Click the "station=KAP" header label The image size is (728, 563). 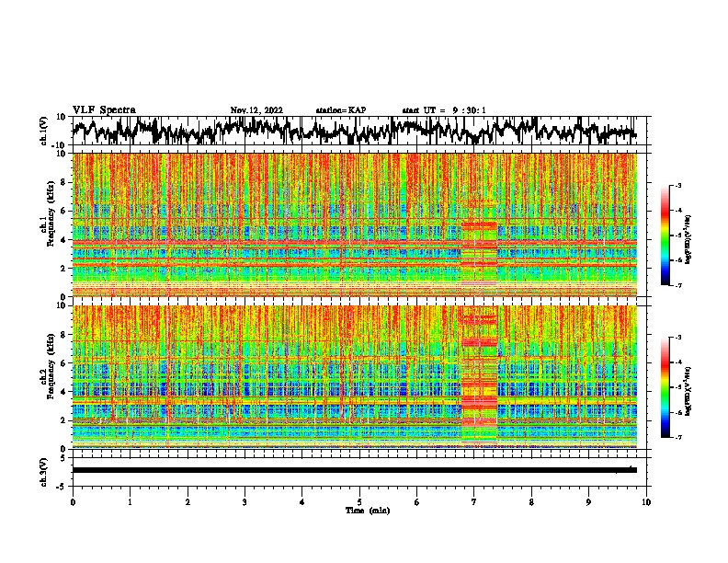(x=341, y=110)
